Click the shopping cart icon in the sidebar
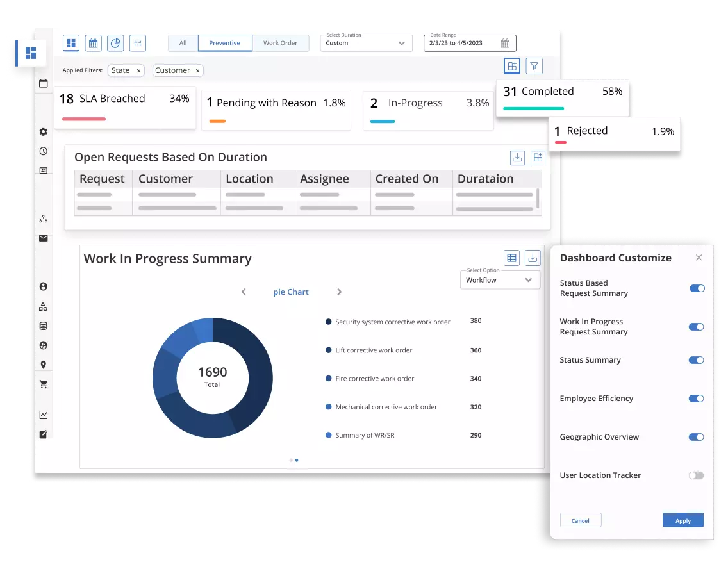This screenshot has width=728, height=569. [43, 383]
